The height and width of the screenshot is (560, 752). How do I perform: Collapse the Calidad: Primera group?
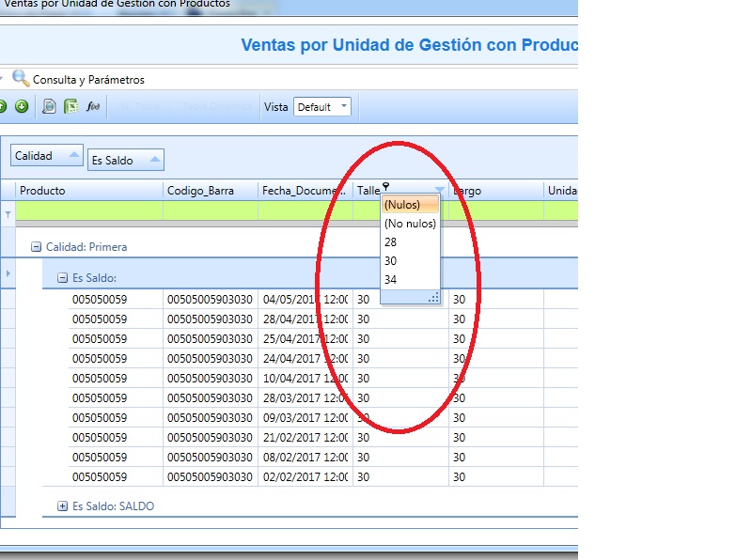[36, 247]
